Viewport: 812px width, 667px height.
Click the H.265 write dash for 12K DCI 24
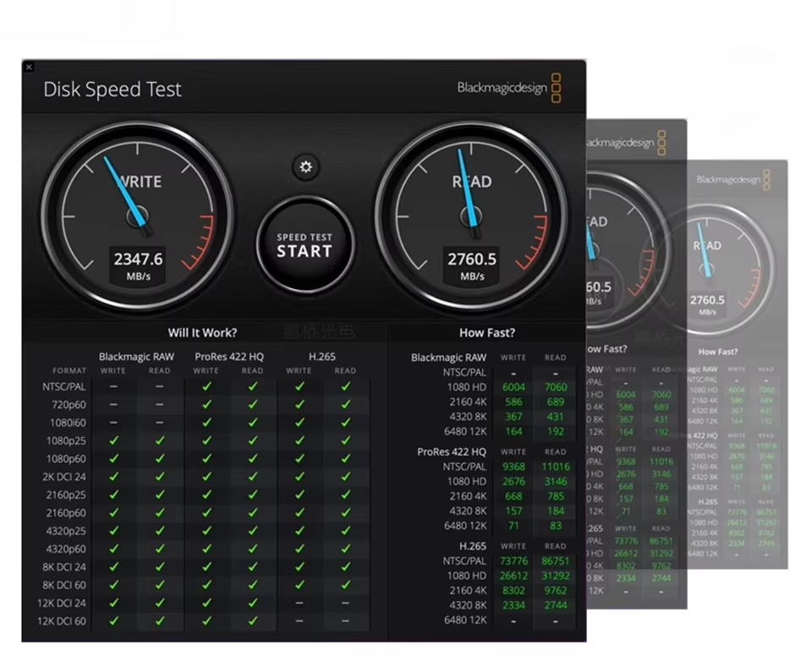click(299, 604)
